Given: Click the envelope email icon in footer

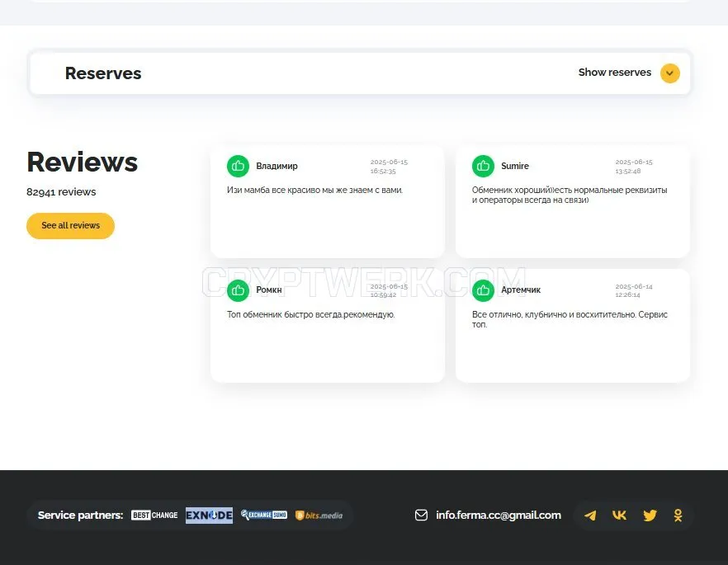Looking at the screenshot, I should click(421, 516).
